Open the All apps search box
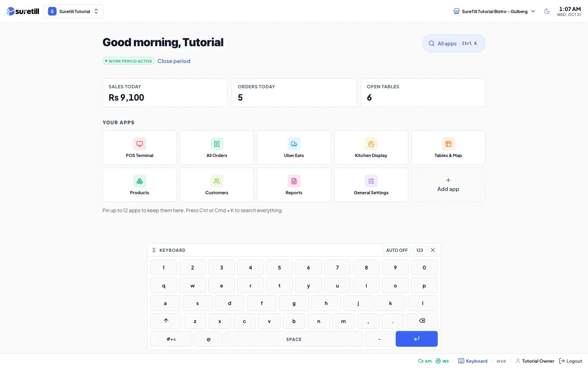Screen dimensions: 588x368 pyautogui.click(x=454, y=43)
